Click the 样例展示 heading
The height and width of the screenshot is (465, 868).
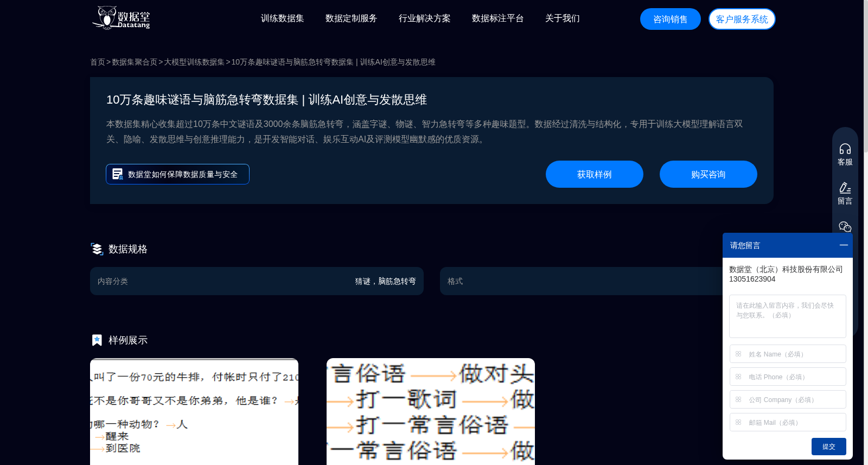point(128,340)
